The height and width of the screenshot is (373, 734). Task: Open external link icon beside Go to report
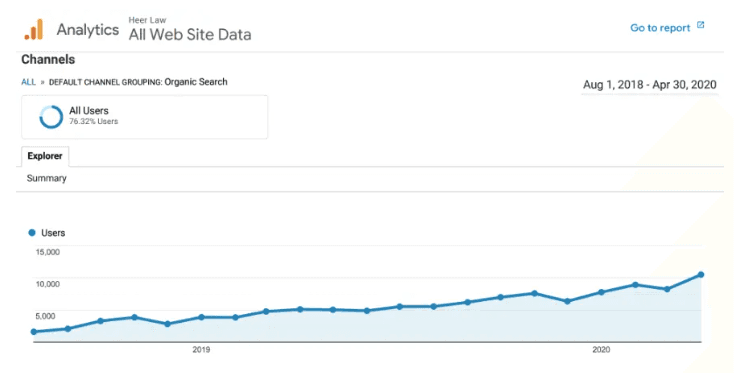point(700,25)
